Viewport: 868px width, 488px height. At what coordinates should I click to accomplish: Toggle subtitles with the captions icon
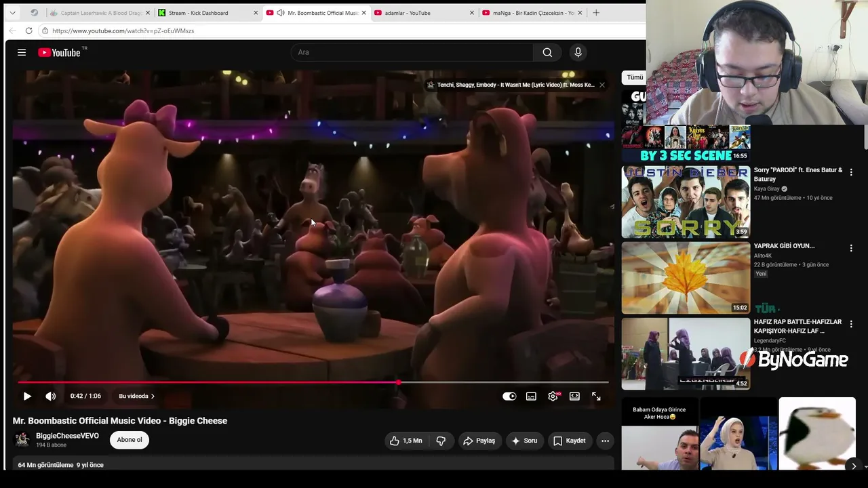coord(531,396)
